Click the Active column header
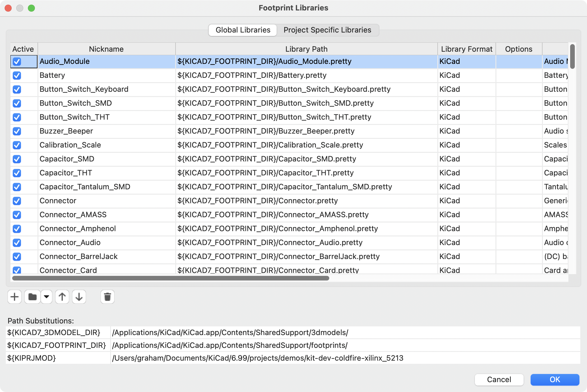587x392 pixels. coord(24,49)
